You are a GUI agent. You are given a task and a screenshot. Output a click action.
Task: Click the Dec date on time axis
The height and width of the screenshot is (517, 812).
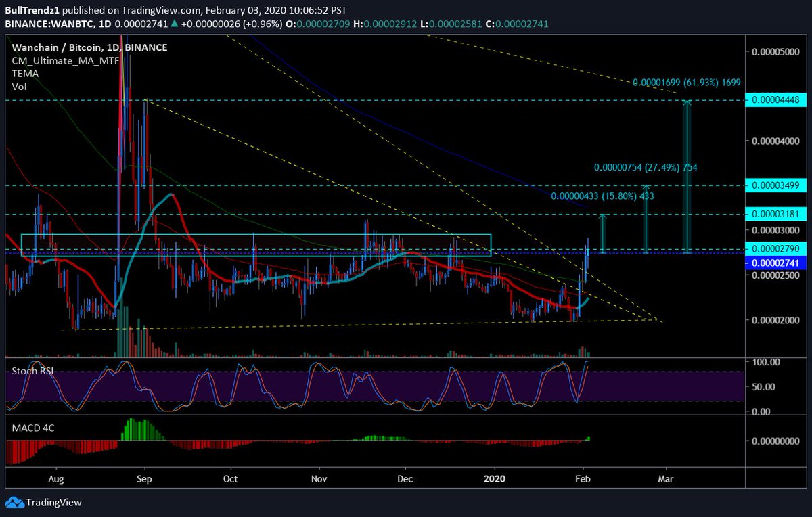pos(405,479)
